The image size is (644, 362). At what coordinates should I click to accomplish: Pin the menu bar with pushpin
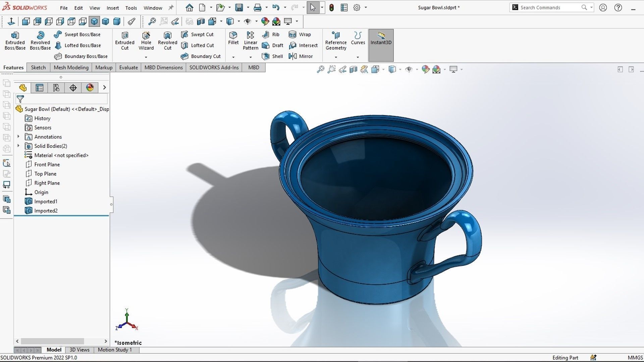pos(171,8)
